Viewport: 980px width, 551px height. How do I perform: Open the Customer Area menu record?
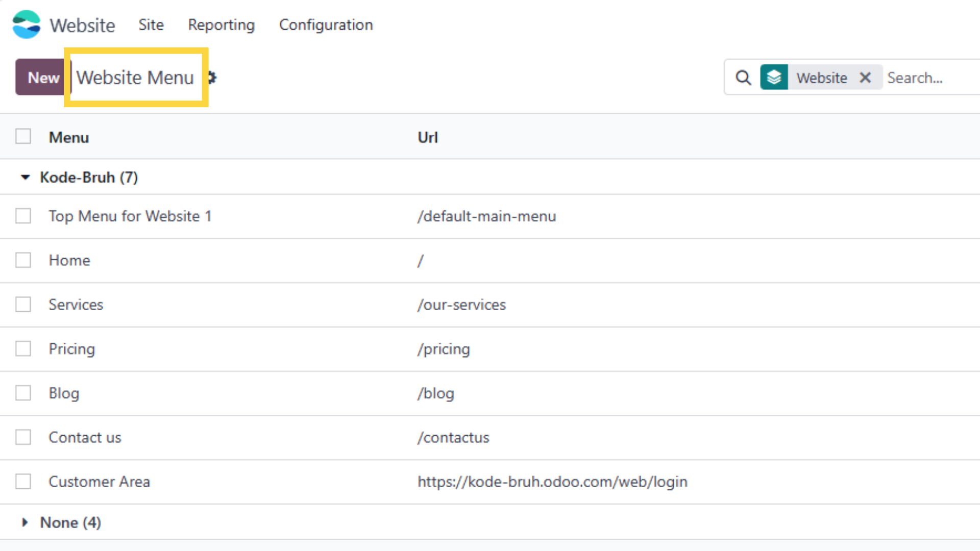[100, 482]
